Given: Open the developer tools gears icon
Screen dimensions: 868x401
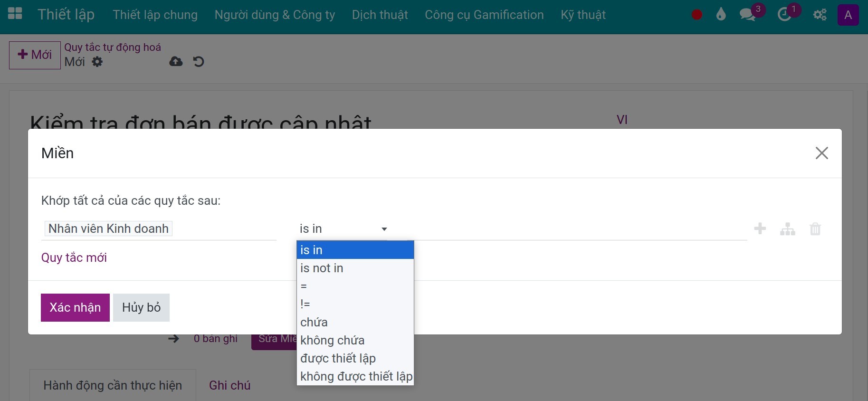Looking at the screenshot, I should pos(820,15).
